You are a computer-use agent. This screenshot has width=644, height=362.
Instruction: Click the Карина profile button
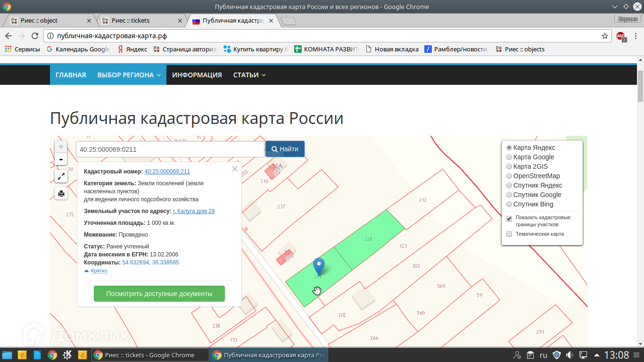(x=627, y=19)
